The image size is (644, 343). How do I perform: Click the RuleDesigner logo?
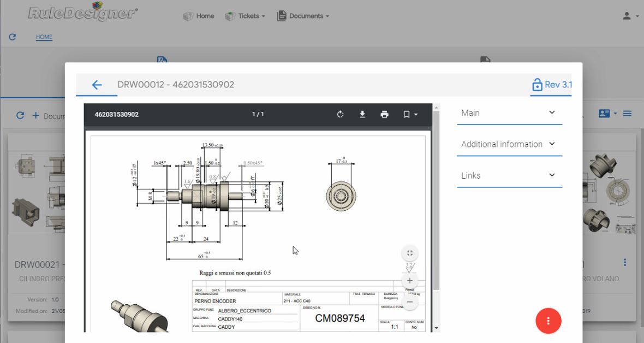click(x=84, y=13)
